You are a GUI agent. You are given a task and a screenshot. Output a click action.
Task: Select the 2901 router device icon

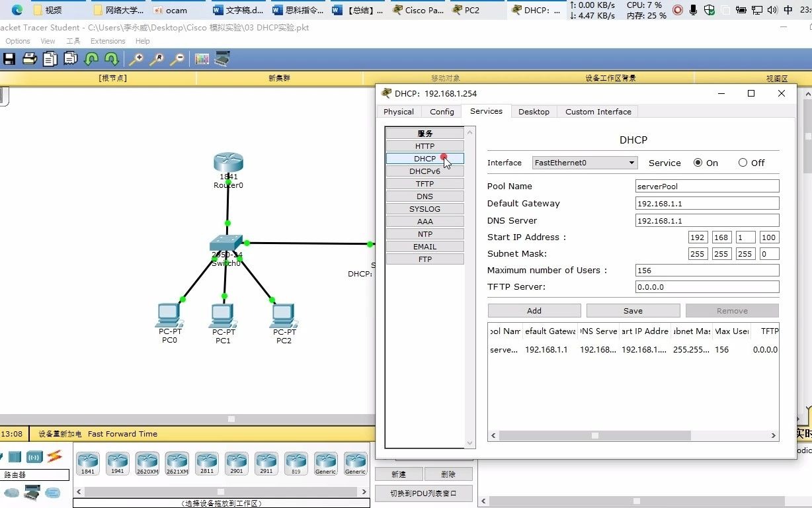click(236, 463)
